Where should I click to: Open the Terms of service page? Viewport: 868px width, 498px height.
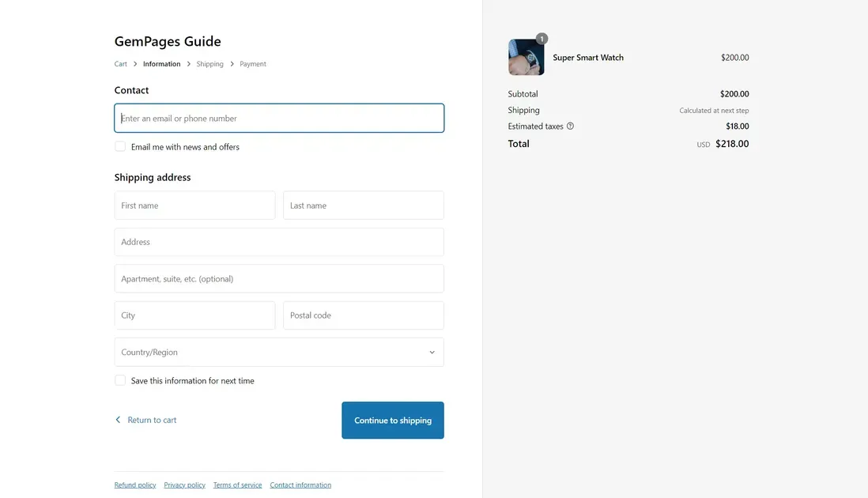pos(236,484)
